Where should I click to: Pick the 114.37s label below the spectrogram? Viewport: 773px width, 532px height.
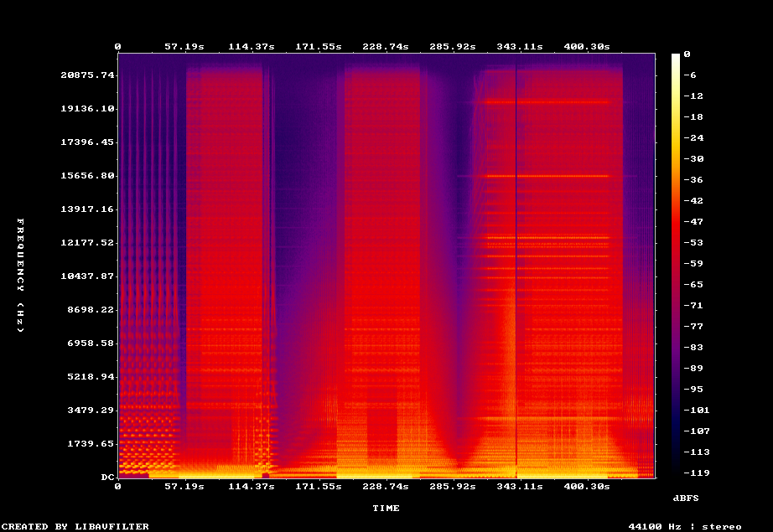(x=251, y=486)
